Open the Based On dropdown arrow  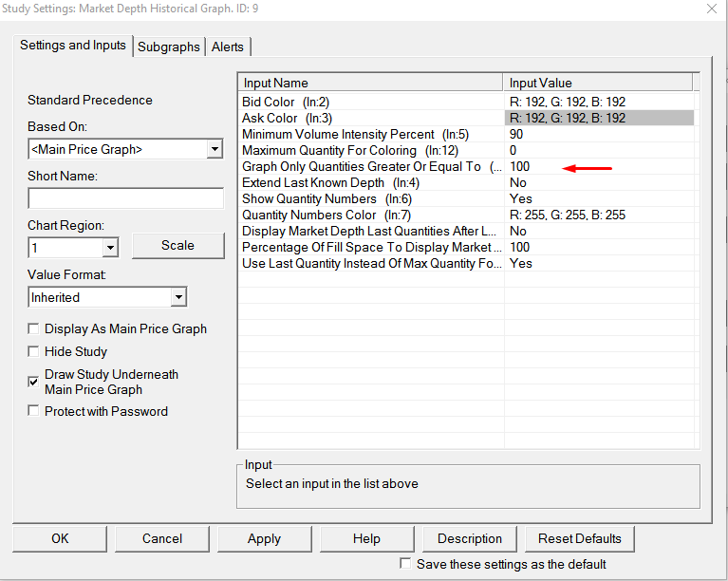[215, 149]
